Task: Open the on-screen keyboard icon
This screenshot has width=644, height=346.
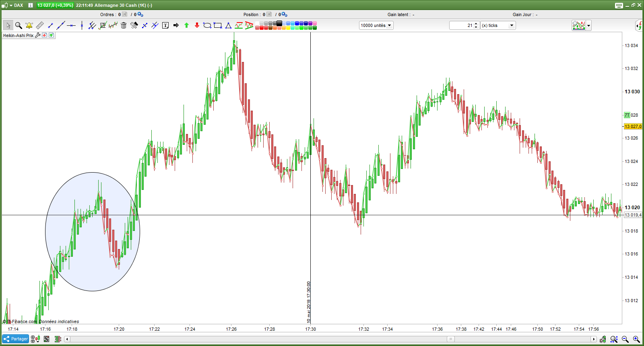Action: pyautogui.click(x=619, y=5)
